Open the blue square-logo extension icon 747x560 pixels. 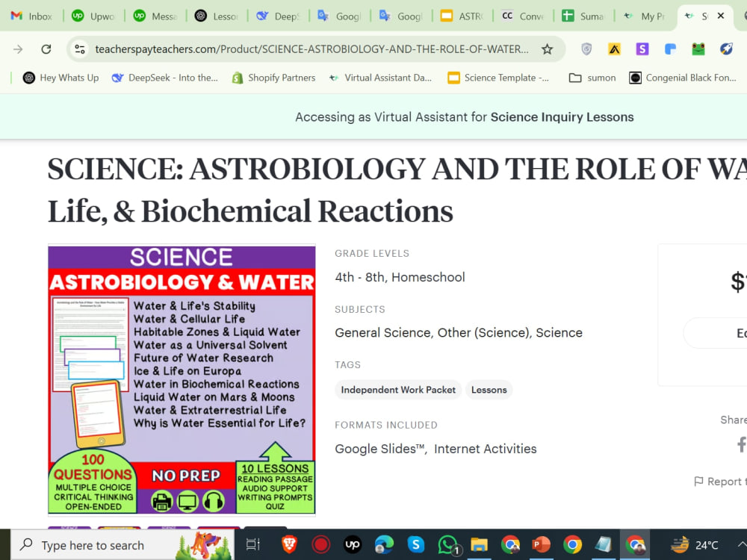click(670, 49)
